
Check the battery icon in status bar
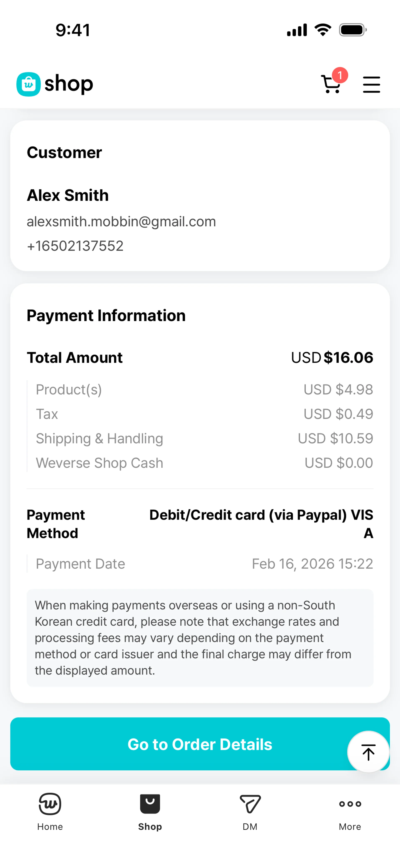[352, 30]
